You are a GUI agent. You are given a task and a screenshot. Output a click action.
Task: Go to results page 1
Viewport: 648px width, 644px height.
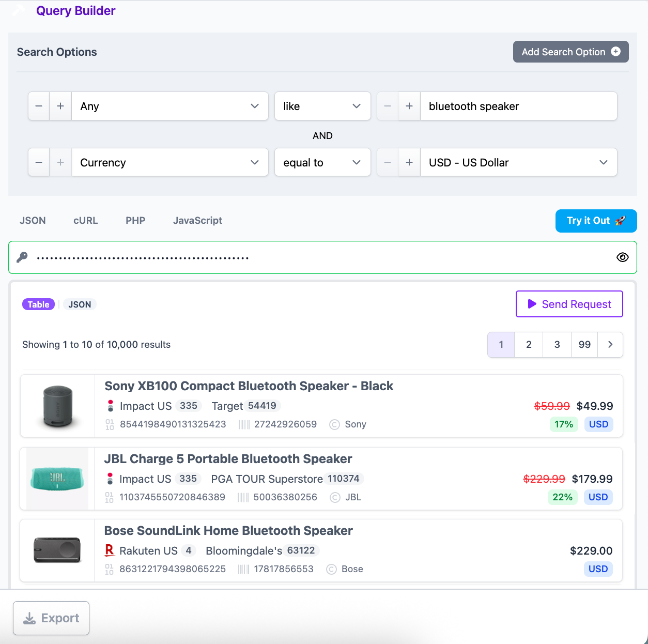pos(501,345)
